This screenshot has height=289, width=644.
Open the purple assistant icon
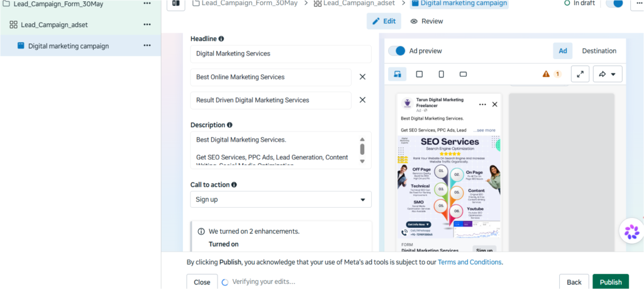631,232
